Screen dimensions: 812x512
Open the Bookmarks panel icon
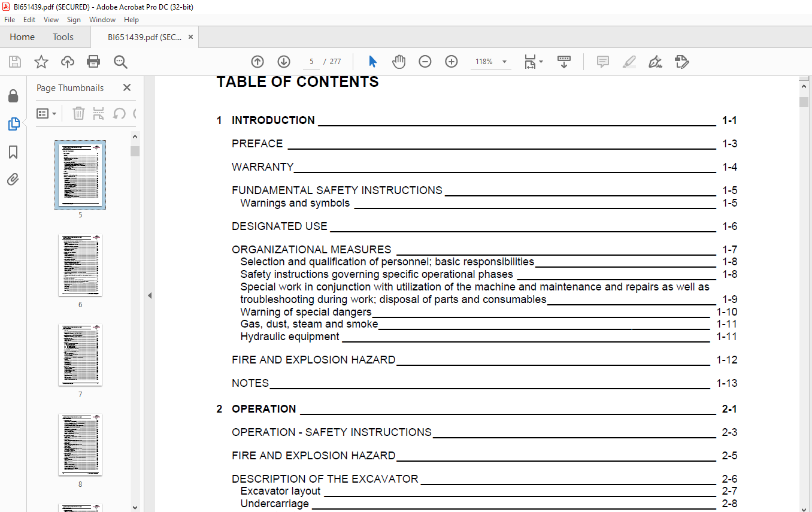[13, 152]
